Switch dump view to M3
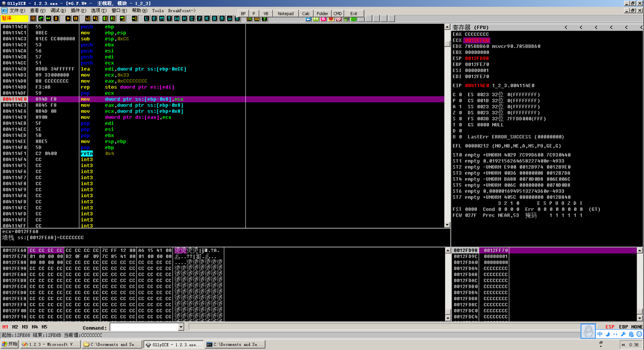 pos(25,327)
